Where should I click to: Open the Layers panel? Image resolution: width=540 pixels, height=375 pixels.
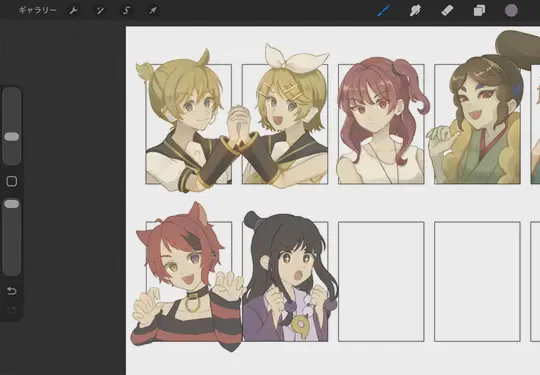(479, 11)
